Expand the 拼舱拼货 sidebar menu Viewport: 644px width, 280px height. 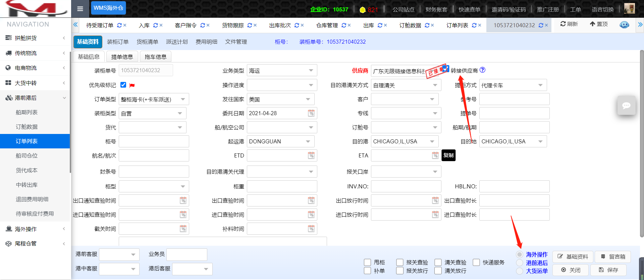(35, 38)
